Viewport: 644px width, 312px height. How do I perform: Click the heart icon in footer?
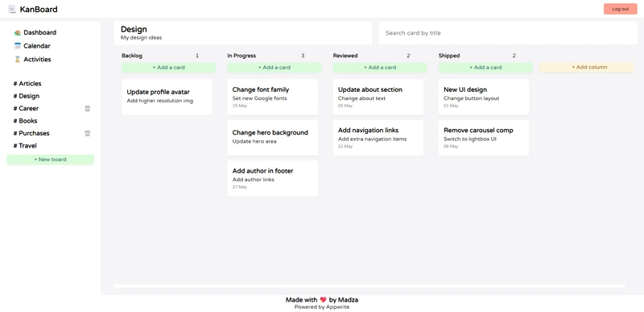[x=323, y=300]
